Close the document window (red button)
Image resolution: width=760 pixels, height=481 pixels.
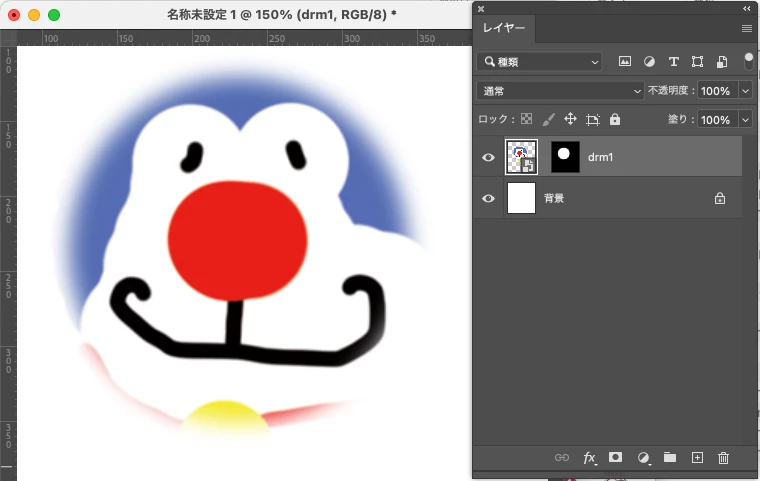tap(14, 15)
